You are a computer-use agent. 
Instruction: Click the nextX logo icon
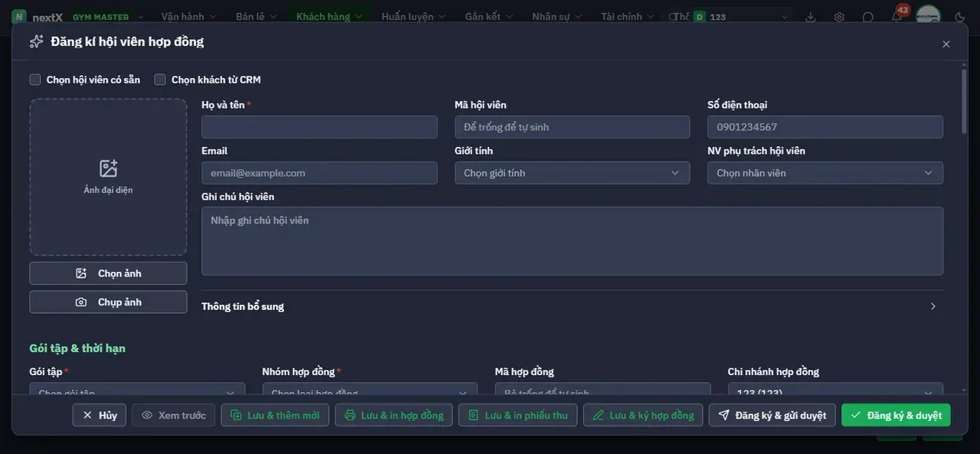[18, 16]
